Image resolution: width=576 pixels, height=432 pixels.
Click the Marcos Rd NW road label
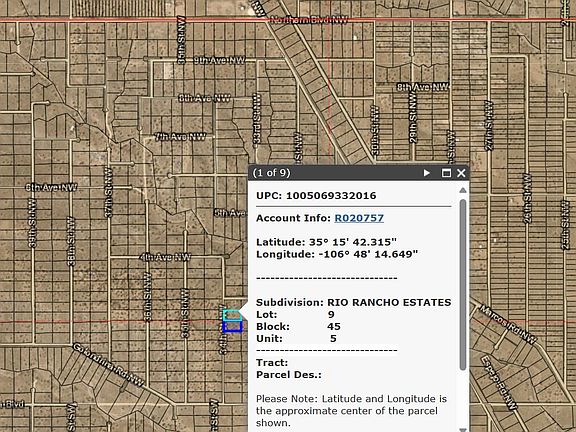[508, 324]
